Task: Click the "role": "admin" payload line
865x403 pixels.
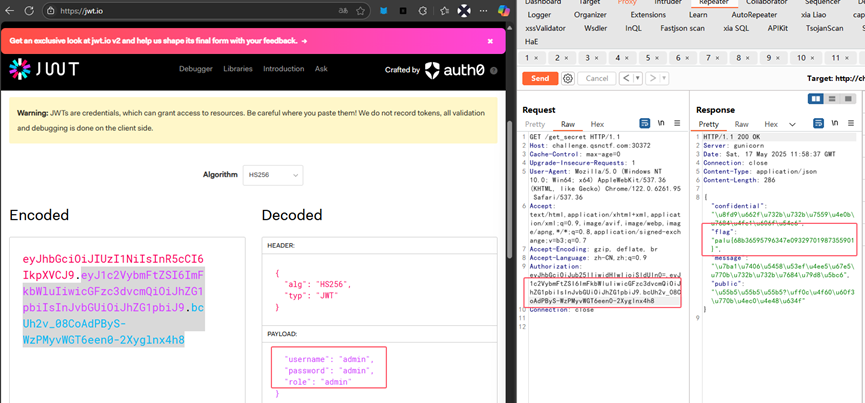Action: point(318,381)
